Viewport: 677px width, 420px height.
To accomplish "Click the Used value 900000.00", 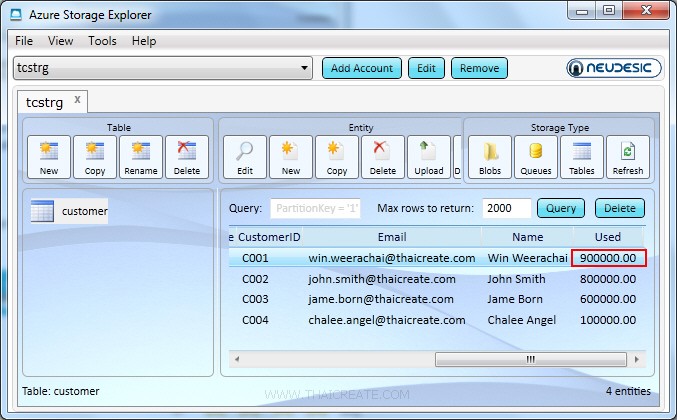I will point(608,258).
